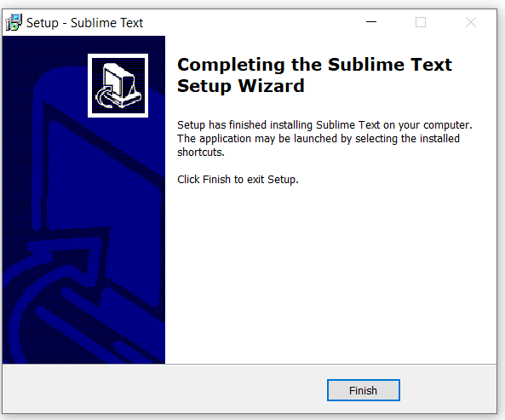Close the Setup wizard with the X

[x=471, y=22]
